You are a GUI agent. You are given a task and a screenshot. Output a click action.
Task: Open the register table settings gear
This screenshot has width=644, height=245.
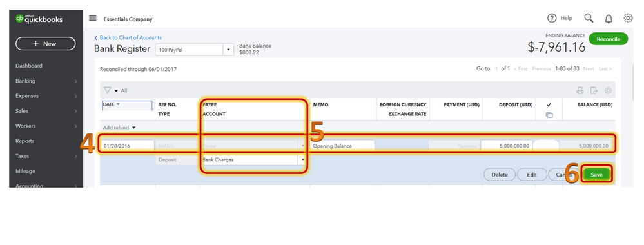(609, 90)
